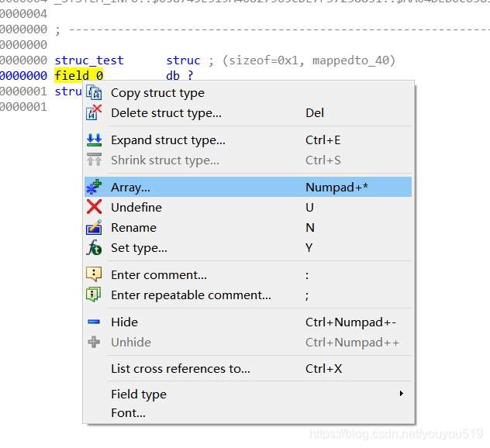Select the Unhide menu entry
Viewport: 490px width, 448px height.
(248, 343)
